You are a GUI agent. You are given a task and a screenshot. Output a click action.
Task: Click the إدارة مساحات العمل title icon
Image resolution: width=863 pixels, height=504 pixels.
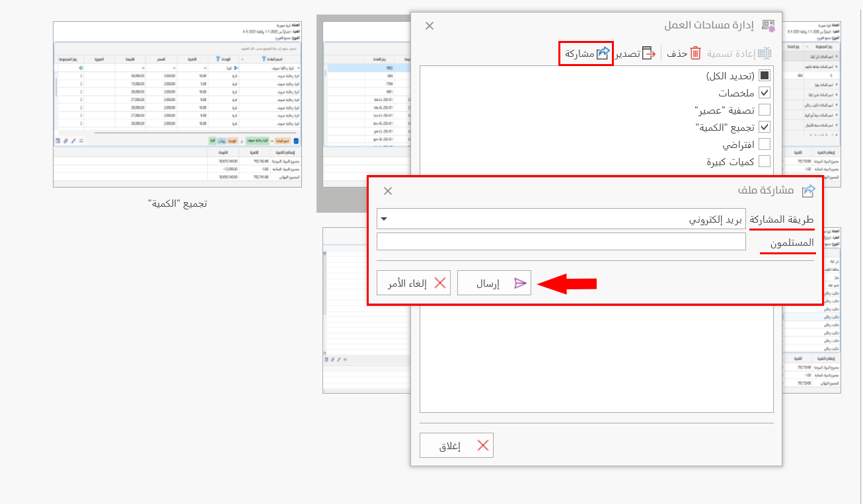coord(768,26)
